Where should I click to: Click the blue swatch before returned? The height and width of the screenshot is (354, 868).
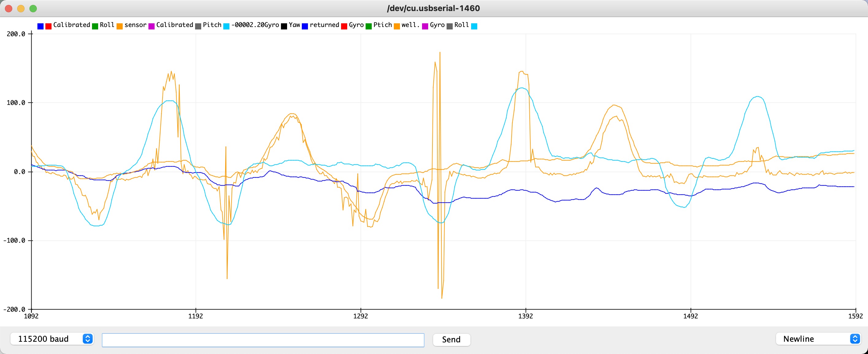[305, 26]
